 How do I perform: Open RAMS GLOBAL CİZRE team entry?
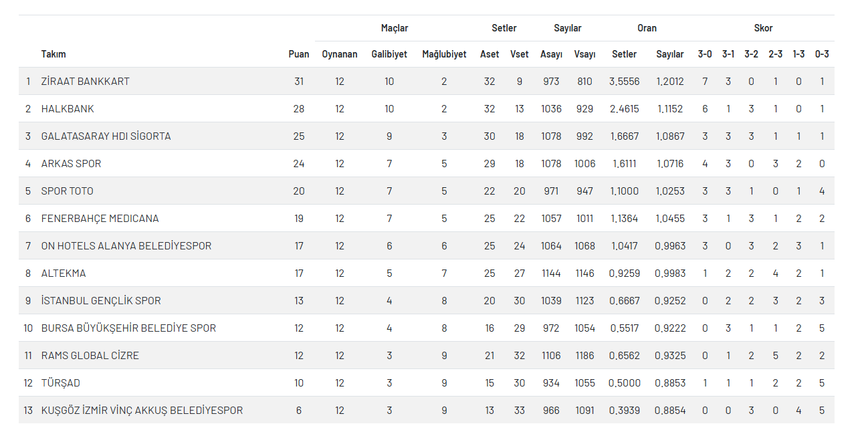point(90,356)
